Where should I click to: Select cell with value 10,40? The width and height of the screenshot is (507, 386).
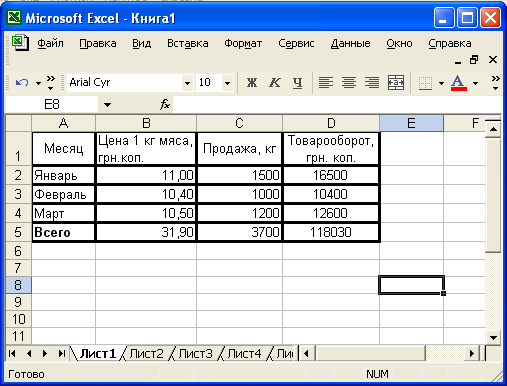click(146, 194)
